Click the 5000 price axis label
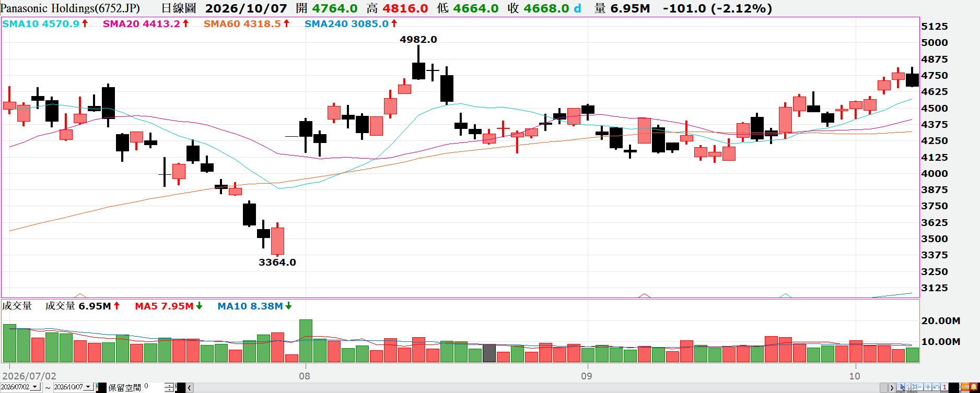Image resolution: width=980 pixels, height=393 pixels. 935,42
